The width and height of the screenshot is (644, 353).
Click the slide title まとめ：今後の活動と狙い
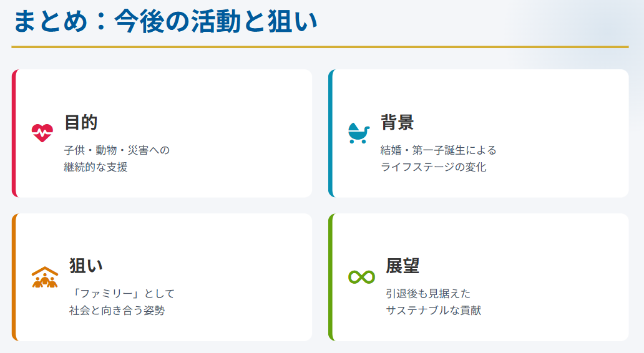pos(165,22)
